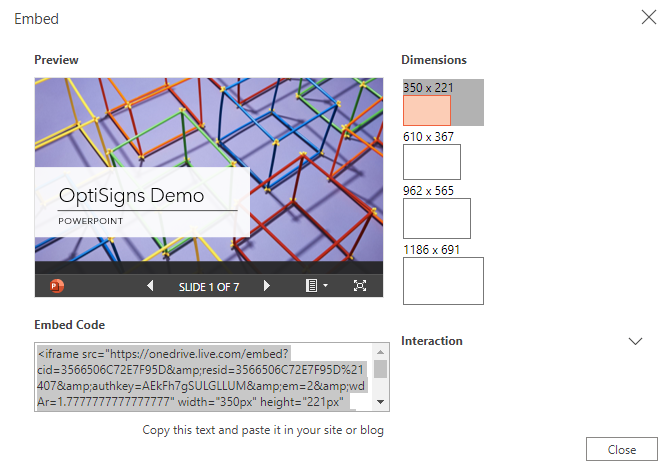Image resolution: width=667 pixels, height=472 pixels.
Task: Click the embed code scrollbar thumb
Action: pyautogui.click(x=380, y=369)
